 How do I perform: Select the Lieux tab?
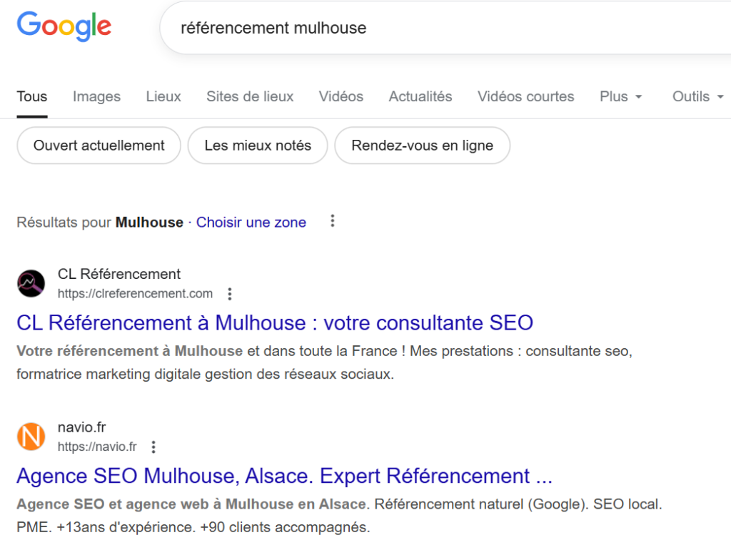click(x=163, y=96)
